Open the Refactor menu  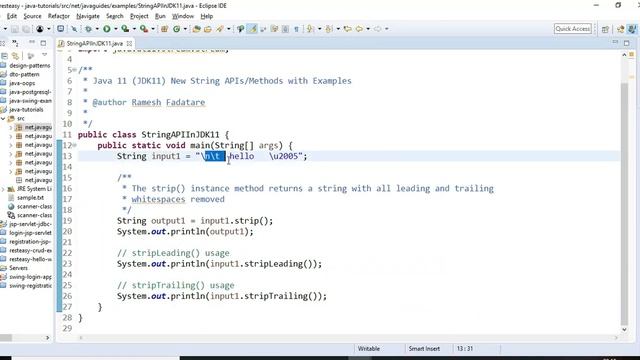[59, 16]
